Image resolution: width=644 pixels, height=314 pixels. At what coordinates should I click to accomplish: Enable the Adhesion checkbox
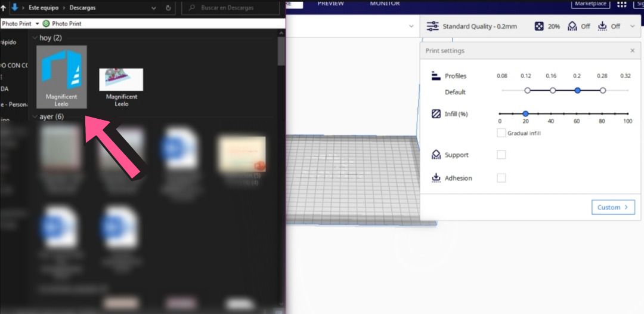pos(501,178)
